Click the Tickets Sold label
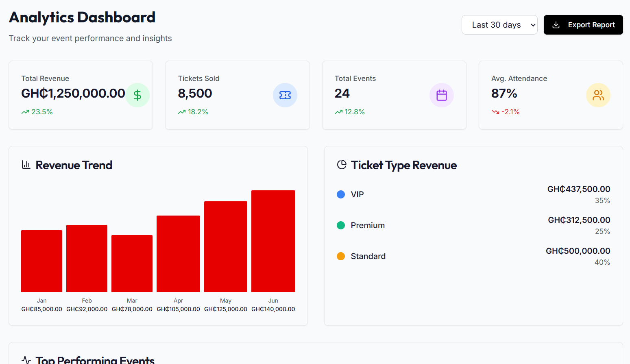Viewport: 630px width, 364px height. 198,78
